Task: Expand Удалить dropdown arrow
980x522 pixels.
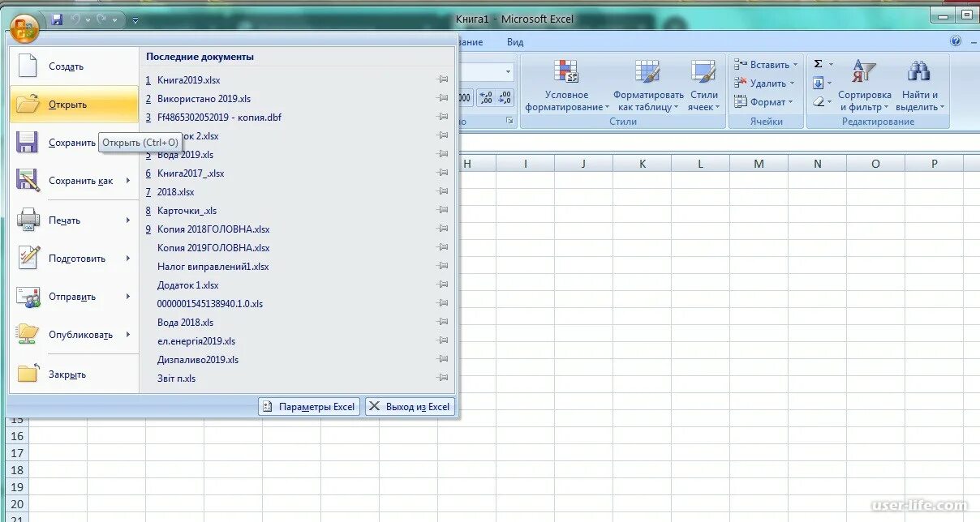Action: (792, 83)
